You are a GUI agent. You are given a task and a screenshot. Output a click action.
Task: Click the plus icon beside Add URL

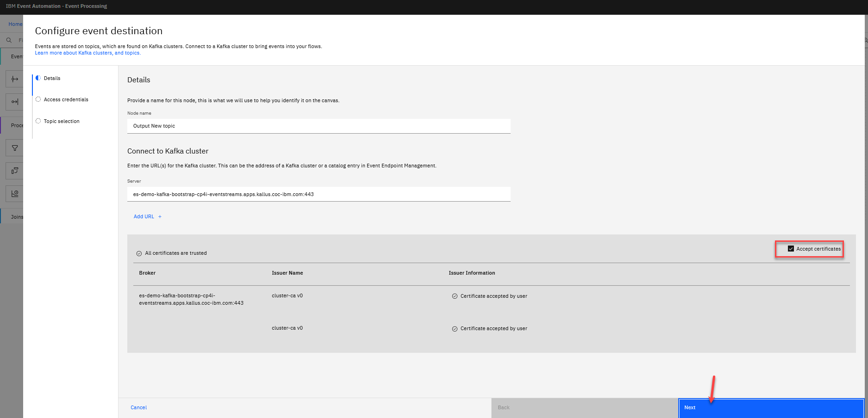(x=160, y=216)
